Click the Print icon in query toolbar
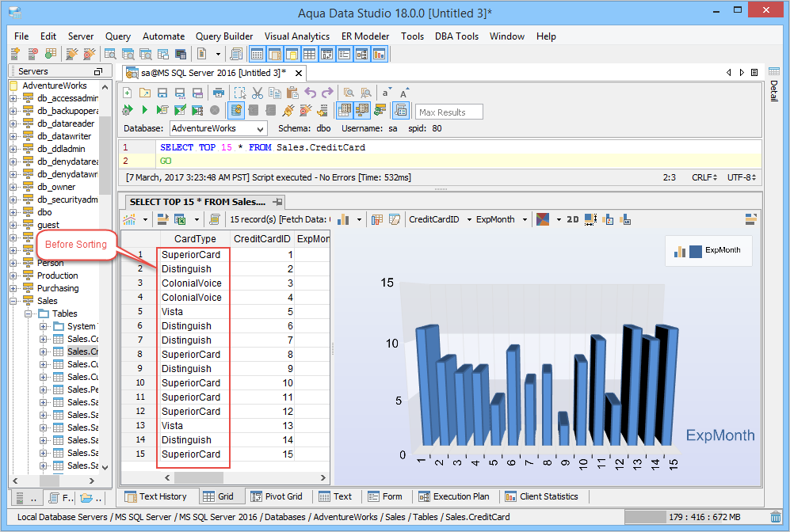This screenshot has height=532, width=790. (x=218, y=93)
